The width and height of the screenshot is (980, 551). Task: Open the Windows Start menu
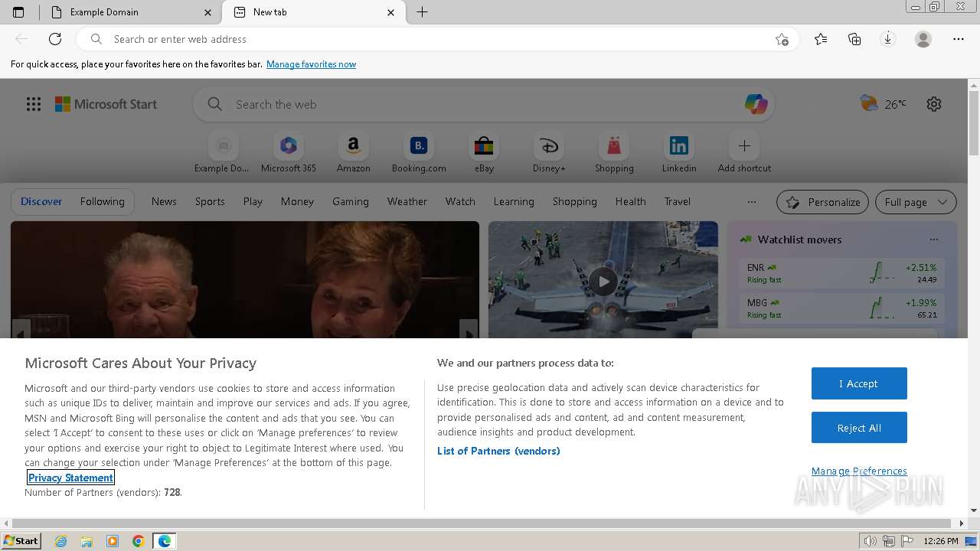[21, 540]
